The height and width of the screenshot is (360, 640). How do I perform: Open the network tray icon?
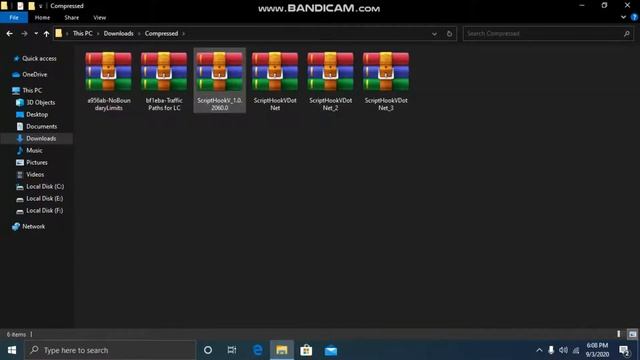[x=576, y=350]
